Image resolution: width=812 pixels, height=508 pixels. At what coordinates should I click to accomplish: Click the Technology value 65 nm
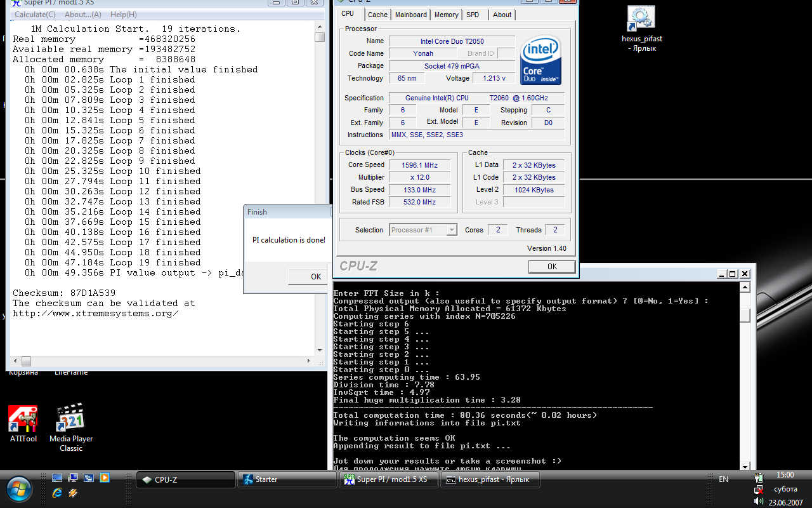(407, 78)
